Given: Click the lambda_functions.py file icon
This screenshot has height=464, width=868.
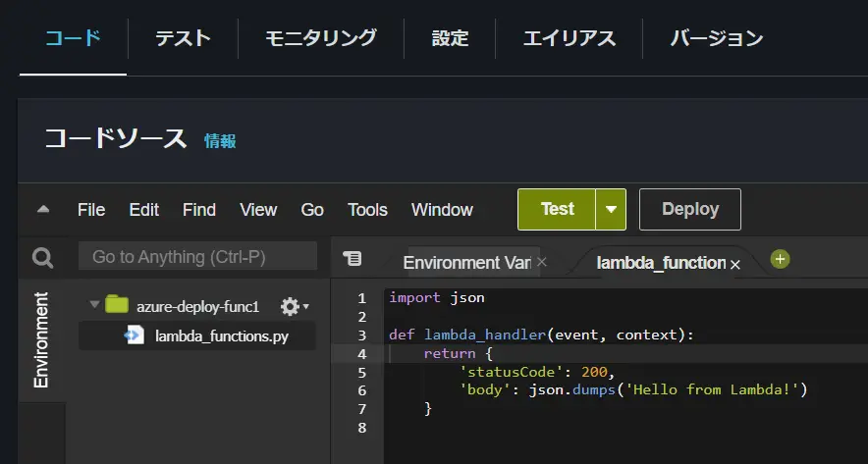Looking at the screenshot, I should pyautogui.click(x=135, y=335).
